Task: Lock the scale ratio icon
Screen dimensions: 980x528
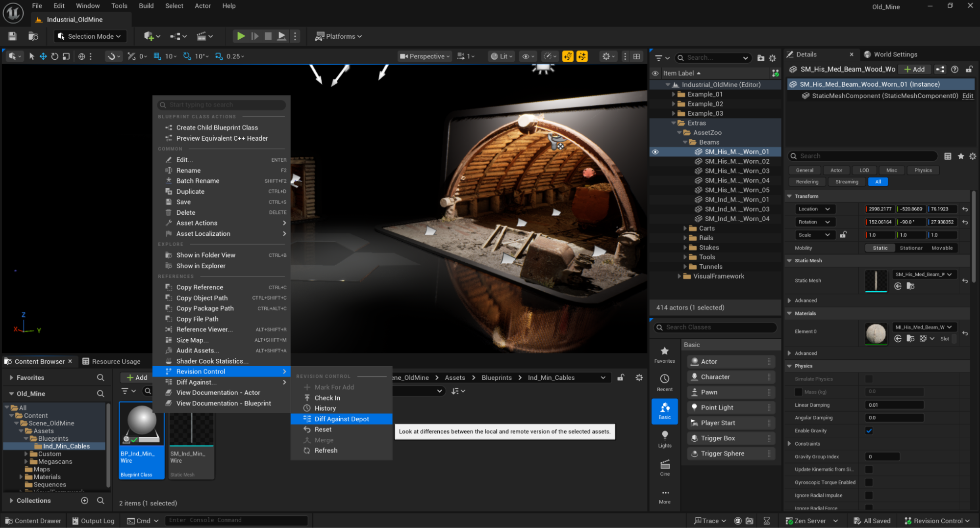Action: 843,235
